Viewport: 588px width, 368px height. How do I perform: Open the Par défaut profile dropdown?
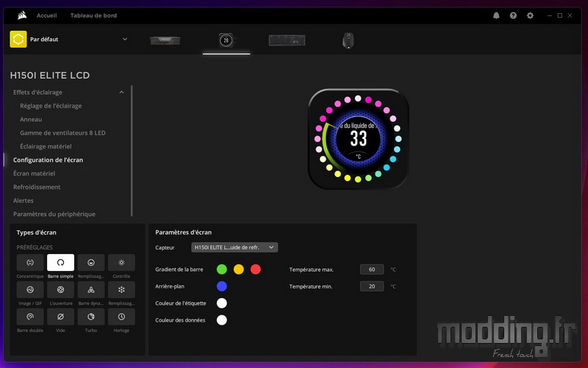pos(125,39)
